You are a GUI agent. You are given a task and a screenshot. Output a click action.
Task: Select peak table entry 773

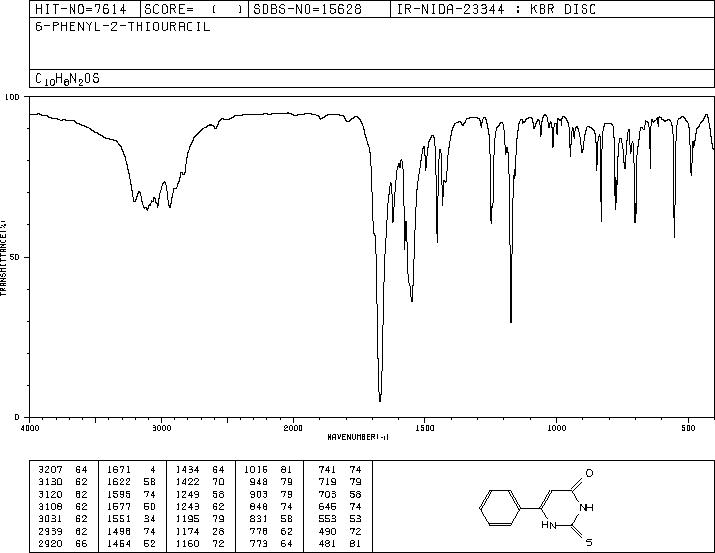[x=272, y=543]
